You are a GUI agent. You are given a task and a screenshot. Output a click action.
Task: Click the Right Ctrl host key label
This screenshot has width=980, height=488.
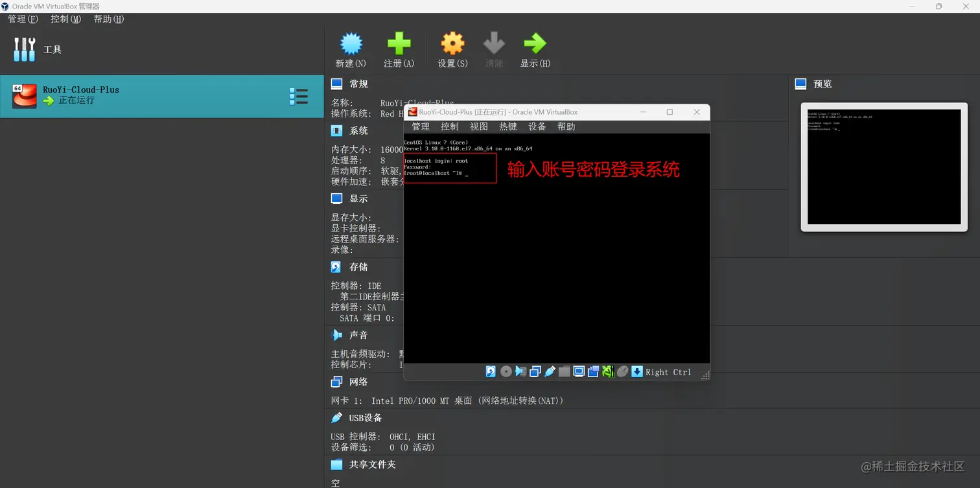point(668,372)
